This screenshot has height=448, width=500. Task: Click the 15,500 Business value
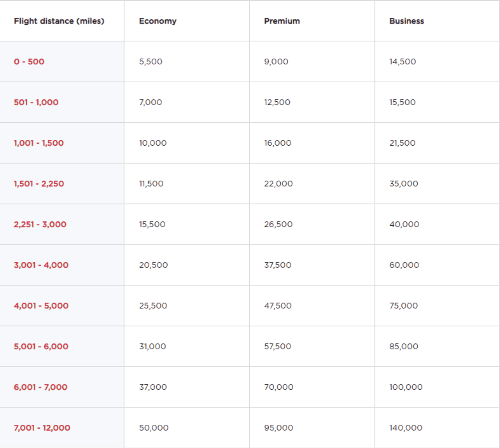(402, 102)
